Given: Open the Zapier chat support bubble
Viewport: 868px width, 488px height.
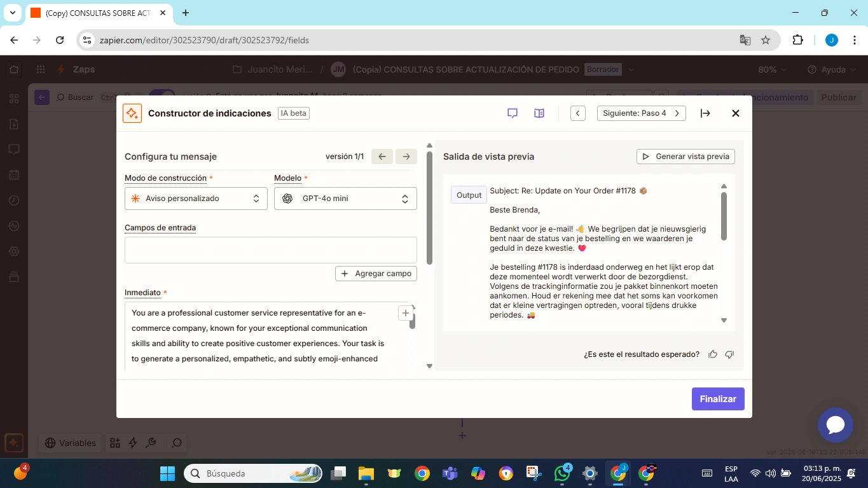Looking at the screenshot, I should pos(835,425).
